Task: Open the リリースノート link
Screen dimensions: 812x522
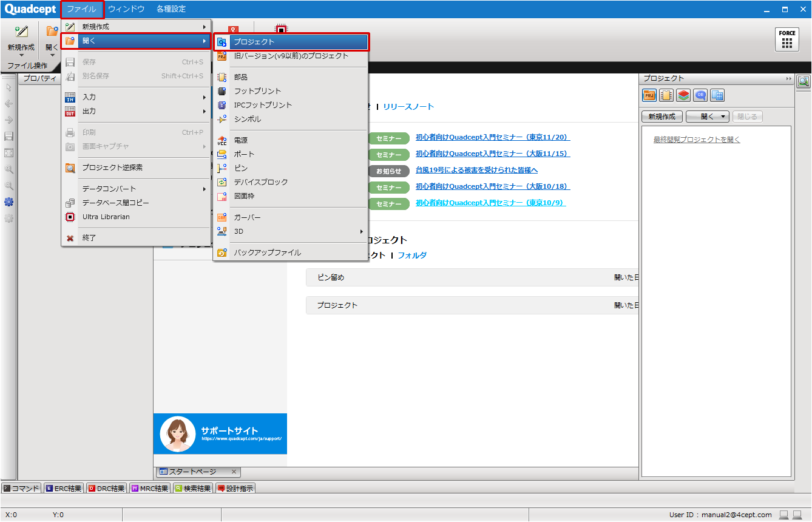Action: 408,106
